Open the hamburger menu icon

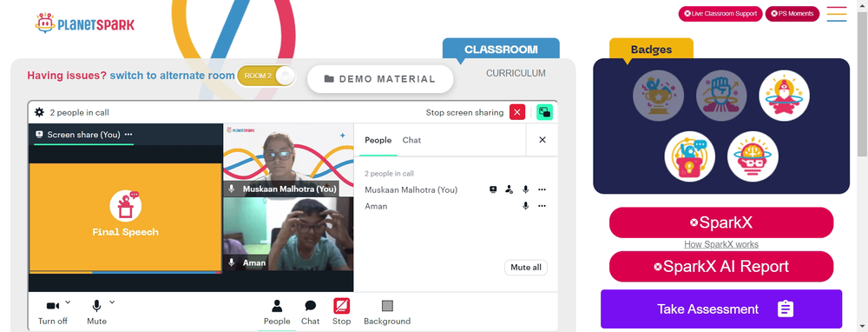click(837, 14)
